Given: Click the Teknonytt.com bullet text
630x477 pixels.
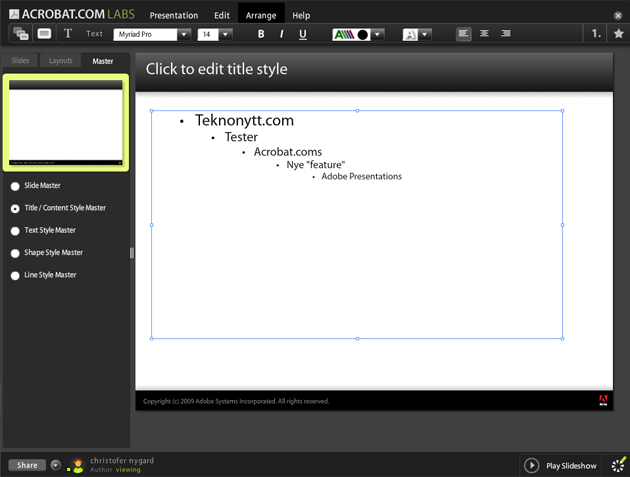Looking at the screenshot, I should click(244, 120).
